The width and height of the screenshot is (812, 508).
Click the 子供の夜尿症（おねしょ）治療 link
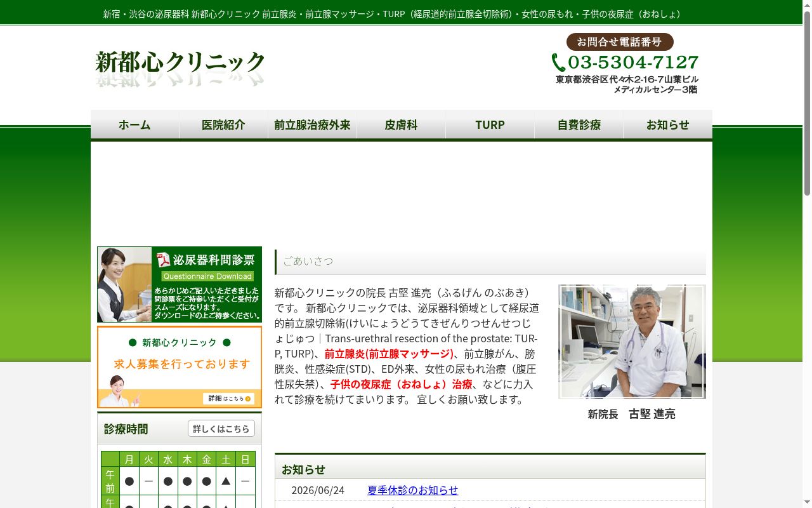click(401, 384)
